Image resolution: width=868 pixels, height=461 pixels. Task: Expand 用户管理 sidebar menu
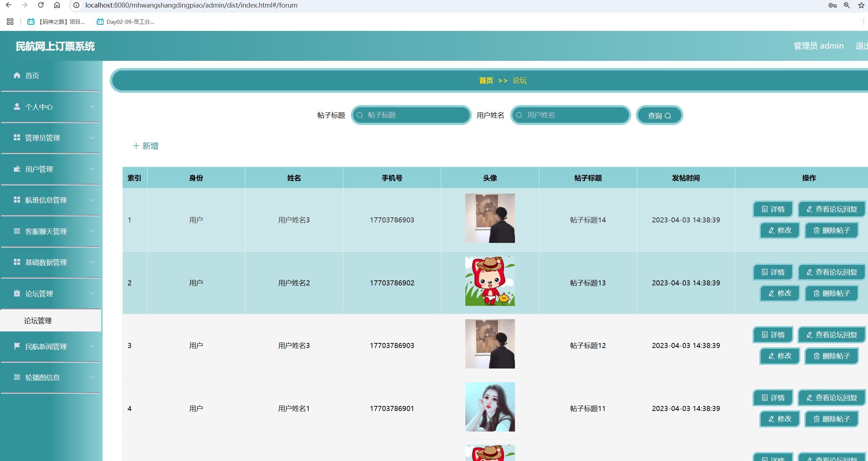click(51, 169)
